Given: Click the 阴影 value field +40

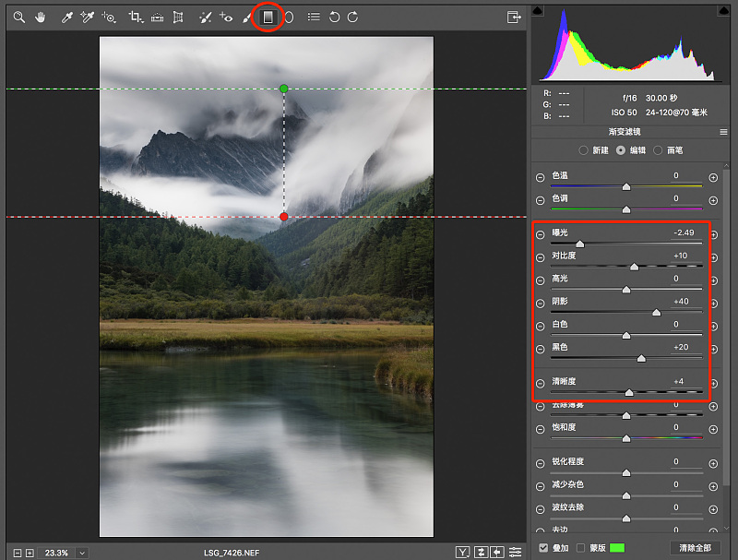Looking at the screenshot, I should coord(681,302).
